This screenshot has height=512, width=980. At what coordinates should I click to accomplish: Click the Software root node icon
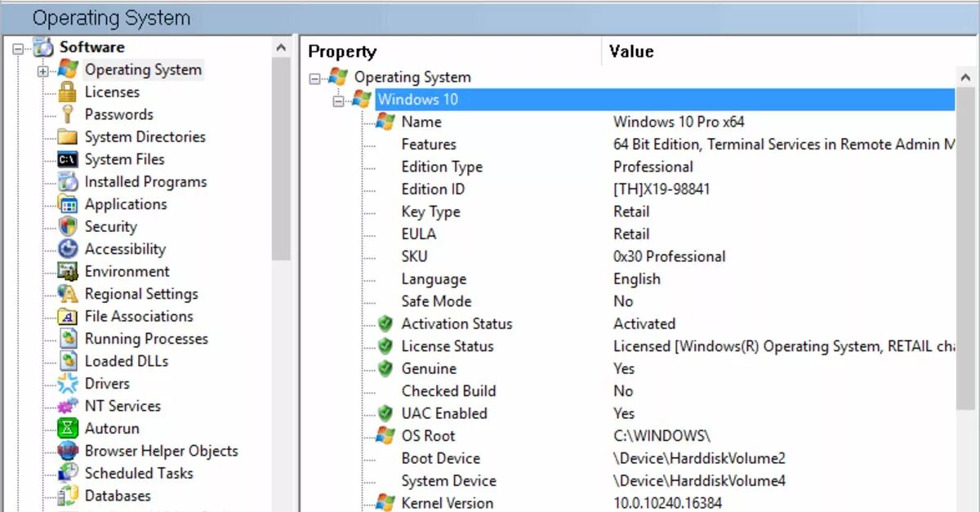[45, 47]
